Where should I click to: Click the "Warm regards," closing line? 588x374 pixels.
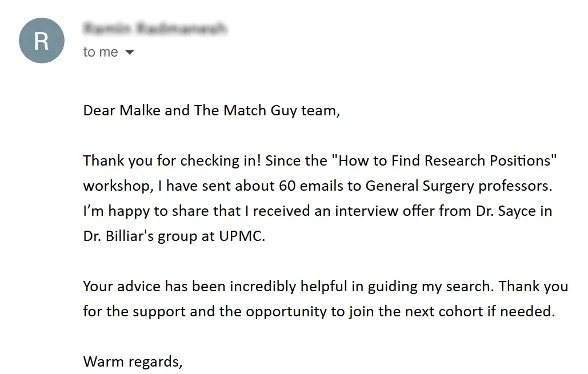(x=133, y=361)
